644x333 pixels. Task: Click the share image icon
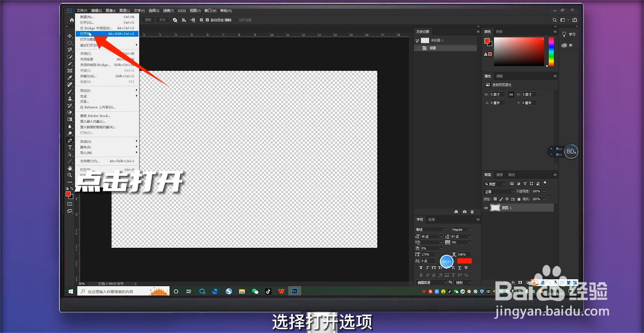[x=575, y=20]
